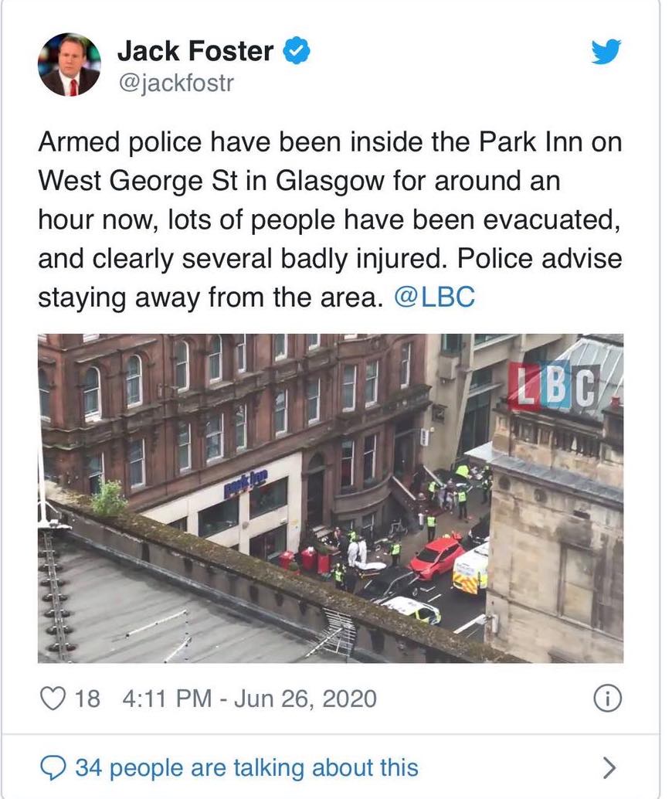
Task: Click the speech bubble reply icon
Action: tap(53, 768)
